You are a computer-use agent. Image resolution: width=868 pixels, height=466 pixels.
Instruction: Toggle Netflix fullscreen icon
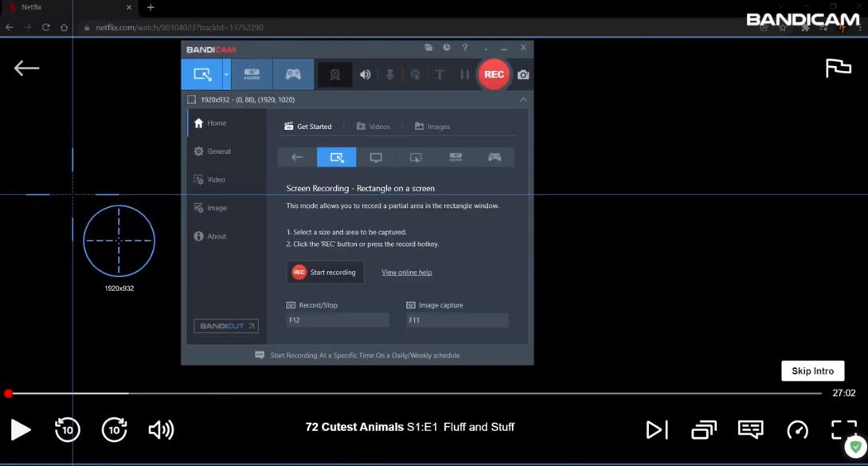pos(843,429)
